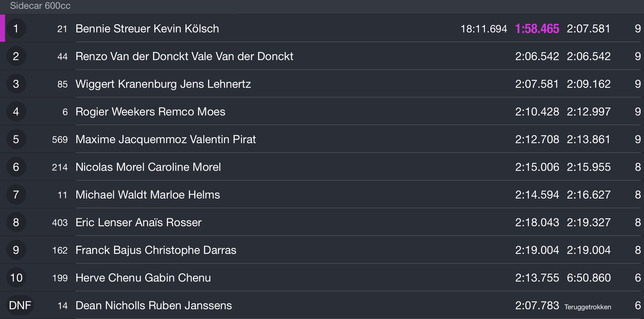Click the purple fastest-lap marker bar
This screenshot has height=319, width=644.
3,28
